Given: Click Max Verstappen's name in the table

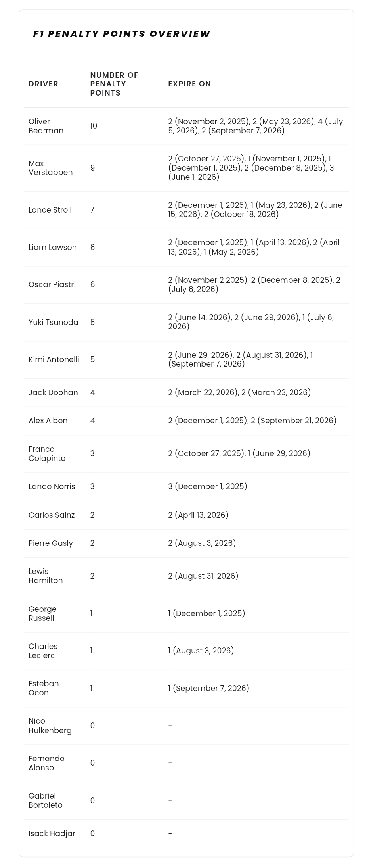Looking at the screenshot, I should [x=50, y=168].
